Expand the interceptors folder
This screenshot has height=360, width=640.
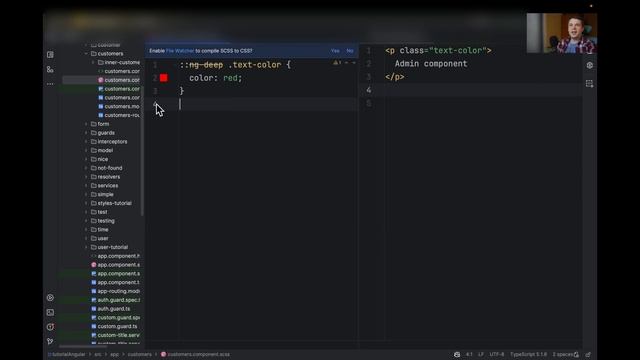(86, 142)
